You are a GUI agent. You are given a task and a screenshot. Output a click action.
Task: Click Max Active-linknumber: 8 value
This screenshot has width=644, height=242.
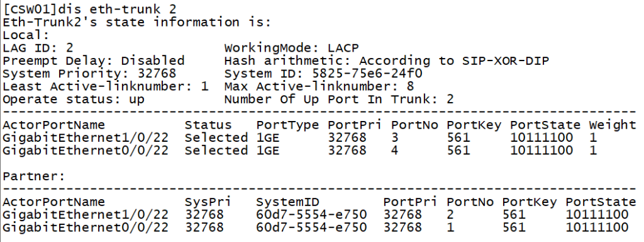(x=319, y=86)
